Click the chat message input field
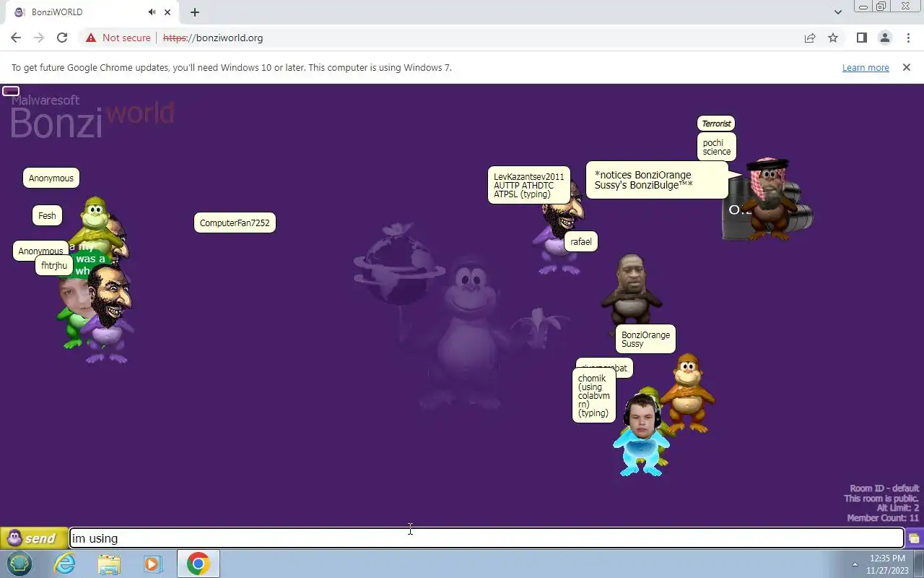 pyautogui.click(x=487, y=538)
